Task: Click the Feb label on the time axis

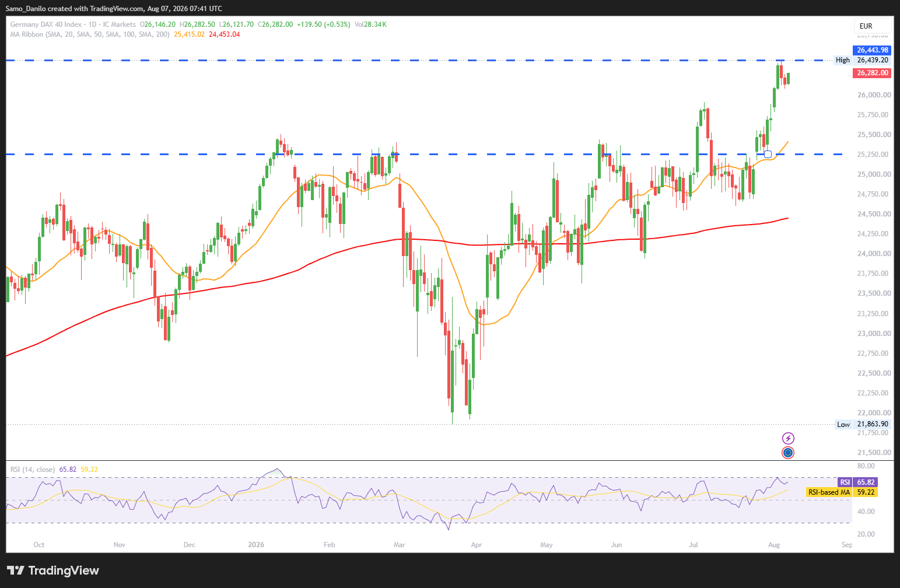Action: (330, 545)
